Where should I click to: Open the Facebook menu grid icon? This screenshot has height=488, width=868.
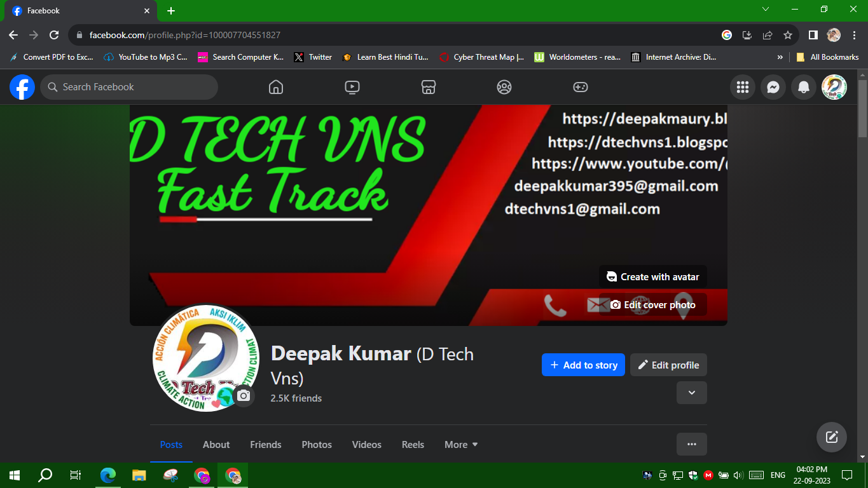point(743,87)
